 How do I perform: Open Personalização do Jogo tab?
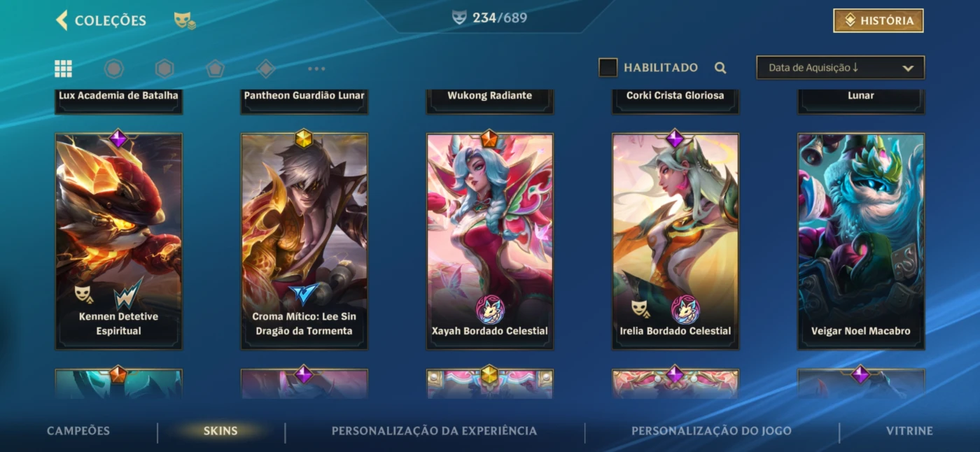click(711, 431)
